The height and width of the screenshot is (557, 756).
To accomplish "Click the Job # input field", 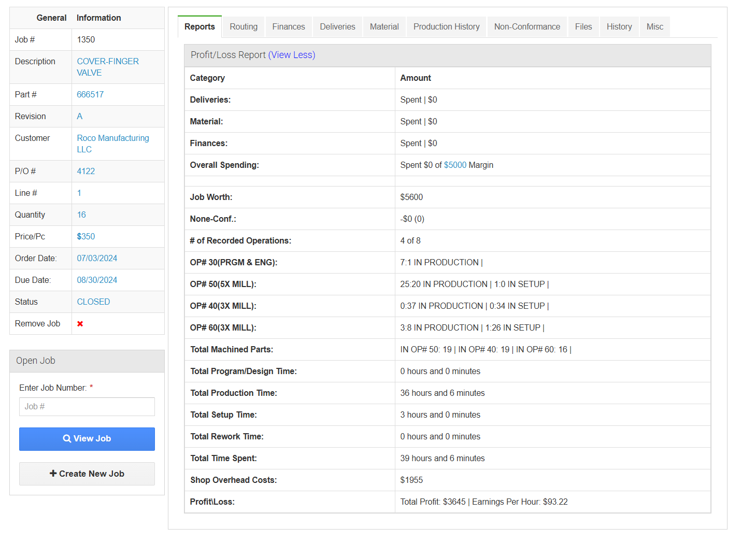I will pyautogui.click(x=87, y=407).
